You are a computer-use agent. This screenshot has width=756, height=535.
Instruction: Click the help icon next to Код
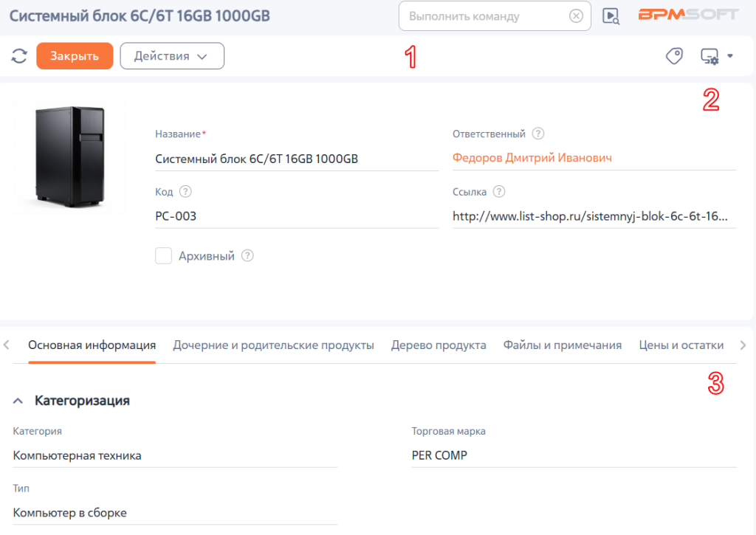click(185, 191)
